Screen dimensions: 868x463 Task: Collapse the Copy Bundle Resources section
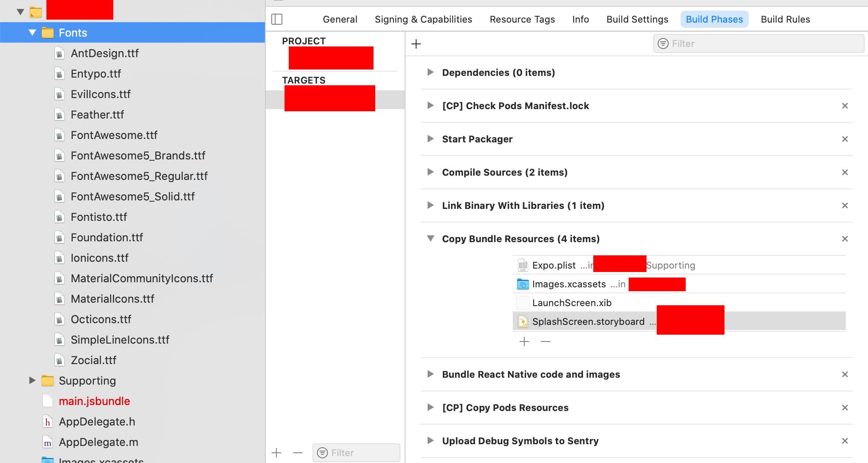(430, 239)
